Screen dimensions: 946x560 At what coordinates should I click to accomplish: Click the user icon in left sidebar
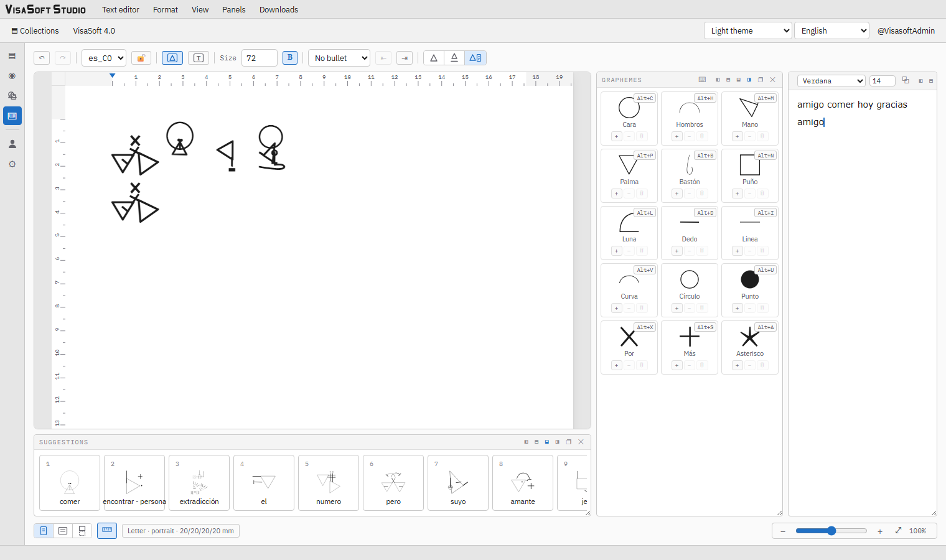[x=12, y=144]
